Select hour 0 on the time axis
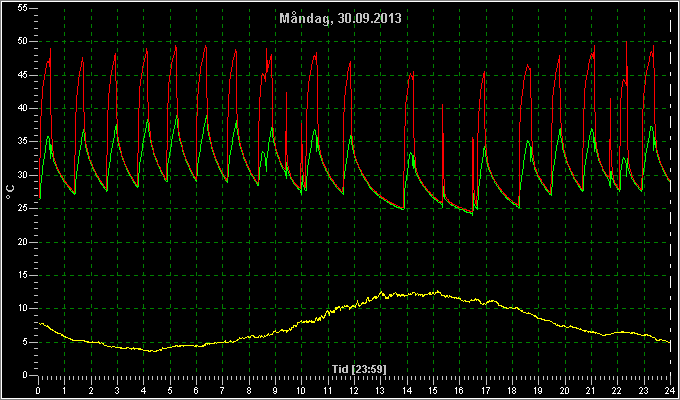This screenshot has height=400, width=680. (38, 390)
